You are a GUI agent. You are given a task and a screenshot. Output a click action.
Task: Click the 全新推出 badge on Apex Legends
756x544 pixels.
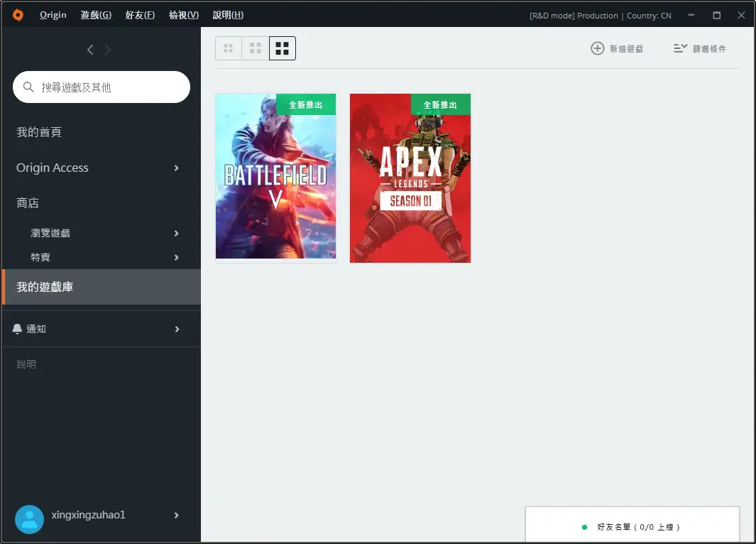440,104
